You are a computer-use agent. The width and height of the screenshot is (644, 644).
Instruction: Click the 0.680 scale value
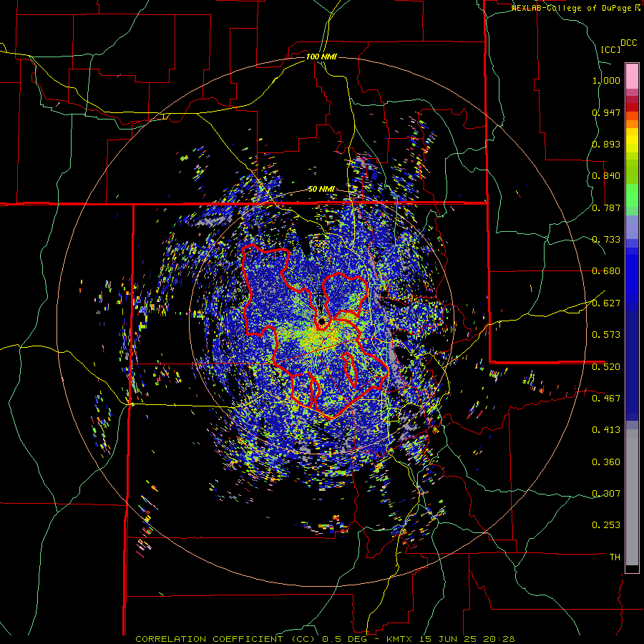(606, 271)
